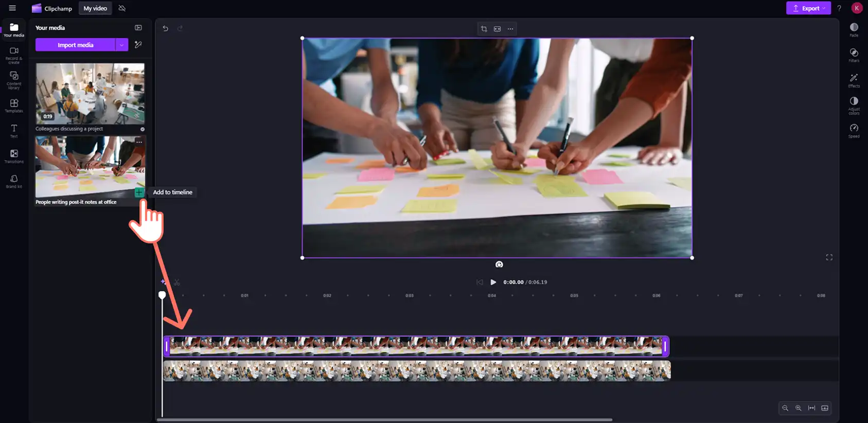Screen dimensions: 868x423
Task: Open the Filters panel
Action: click(x=854, y=55)
